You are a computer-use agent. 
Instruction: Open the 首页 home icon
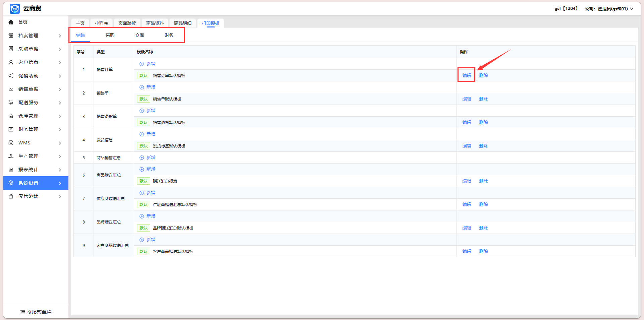(11, 22)
